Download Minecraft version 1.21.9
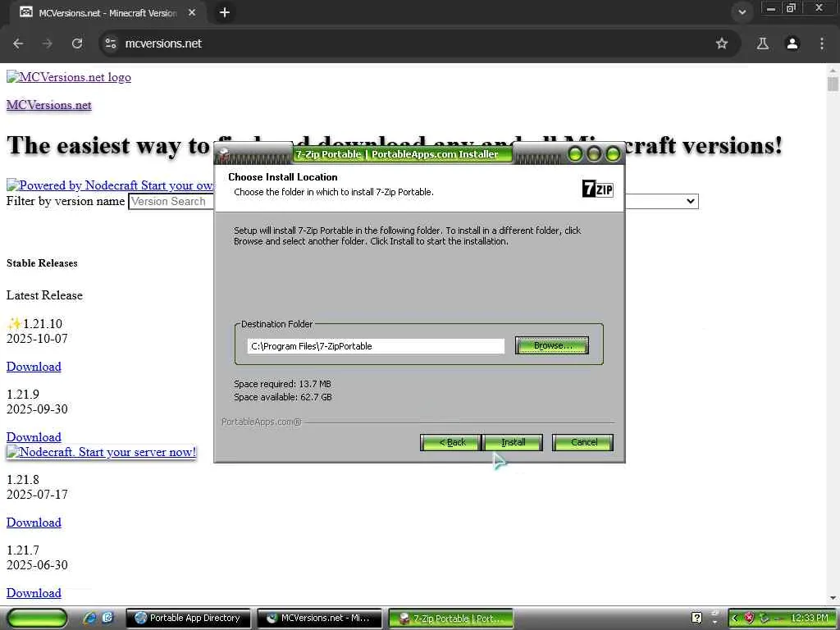Screen dimensions: 840x630 click(x=34, y=437)
